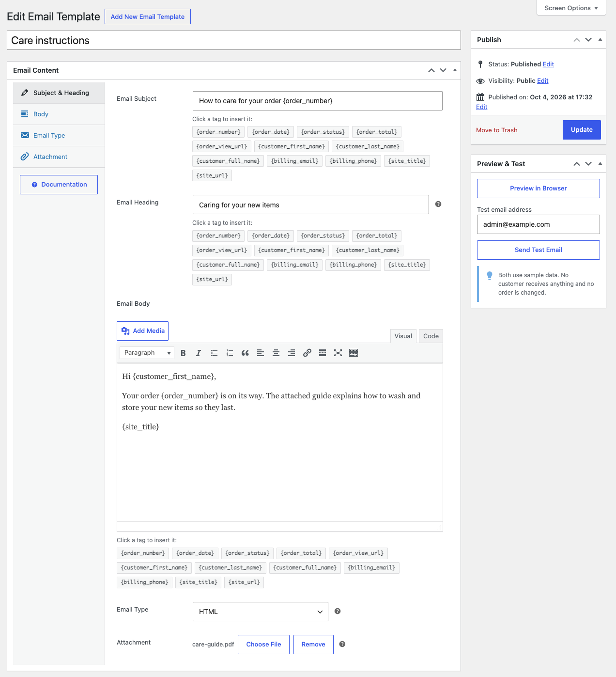
Task: Insert {billing_email} tag into Email Body
Action: click(371, 567)
